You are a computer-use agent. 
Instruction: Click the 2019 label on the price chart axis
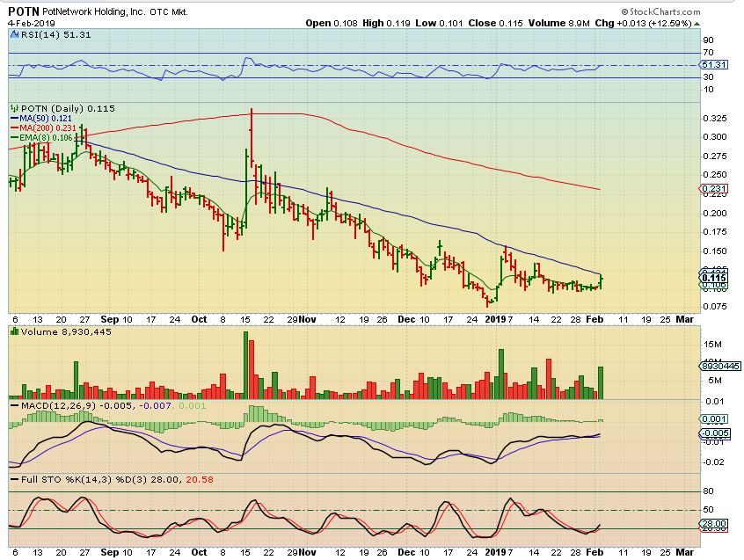click(495, 320)
